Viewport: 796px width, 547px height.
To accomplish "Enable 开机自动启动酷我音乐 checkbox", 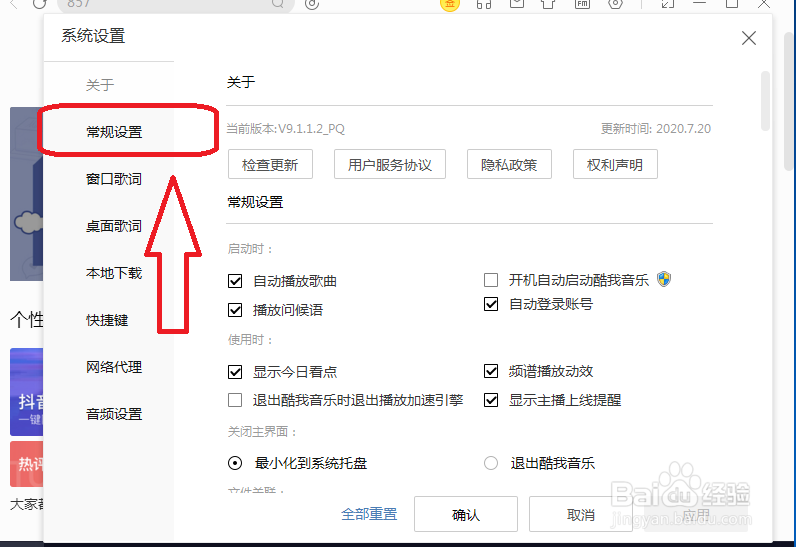I will (491, 280).
